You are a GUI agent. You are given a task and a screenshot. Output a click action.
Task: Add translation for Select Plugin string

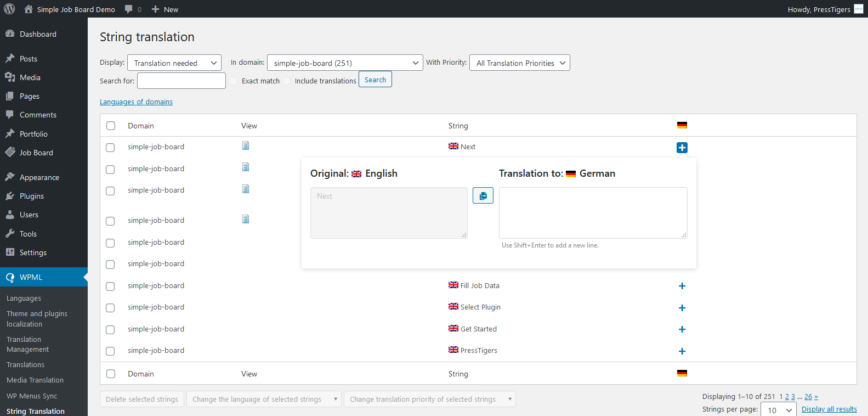682,308
